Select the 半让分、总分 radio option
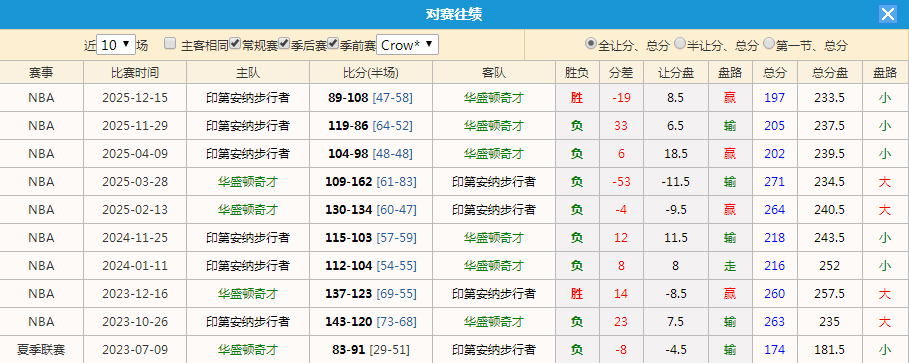Screen dimensions: 909x363 [x=680, y=43]
